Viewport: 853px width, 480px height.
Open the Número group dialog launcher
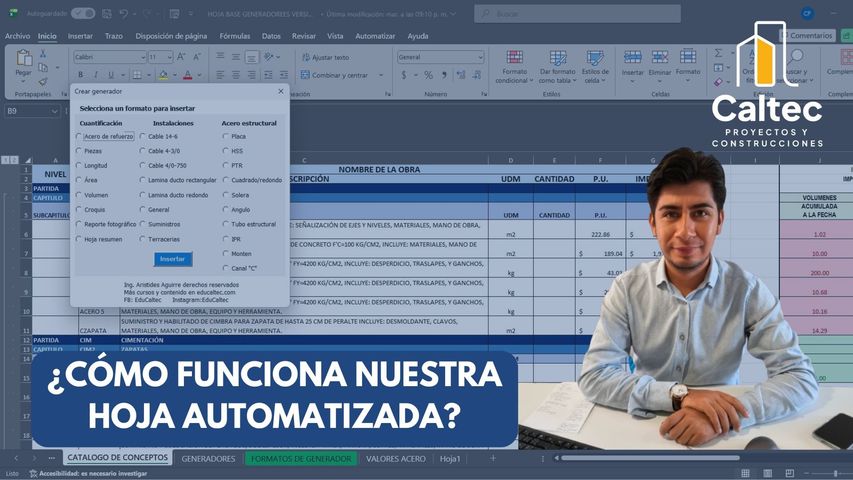[484, 94]
